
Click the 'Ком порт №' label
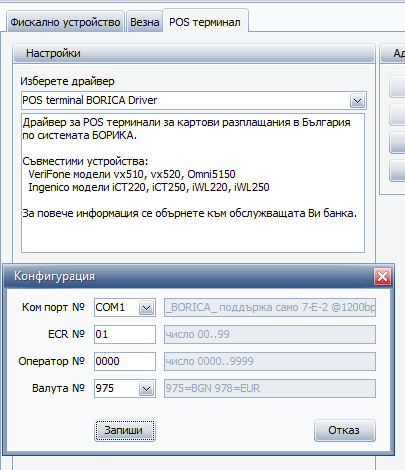[53, 307]
